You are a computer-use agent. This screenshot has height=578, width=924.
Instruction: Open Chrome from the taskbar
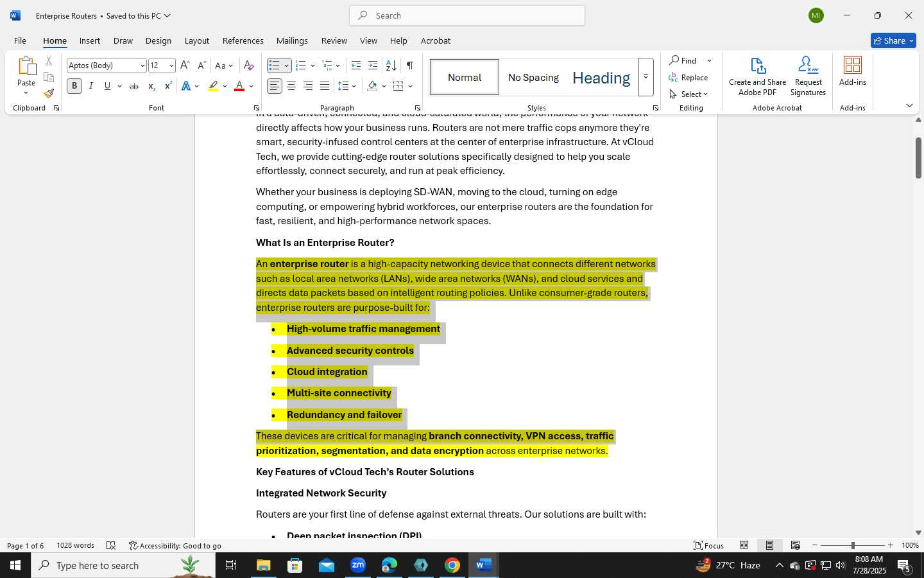(x=452, y=565)
